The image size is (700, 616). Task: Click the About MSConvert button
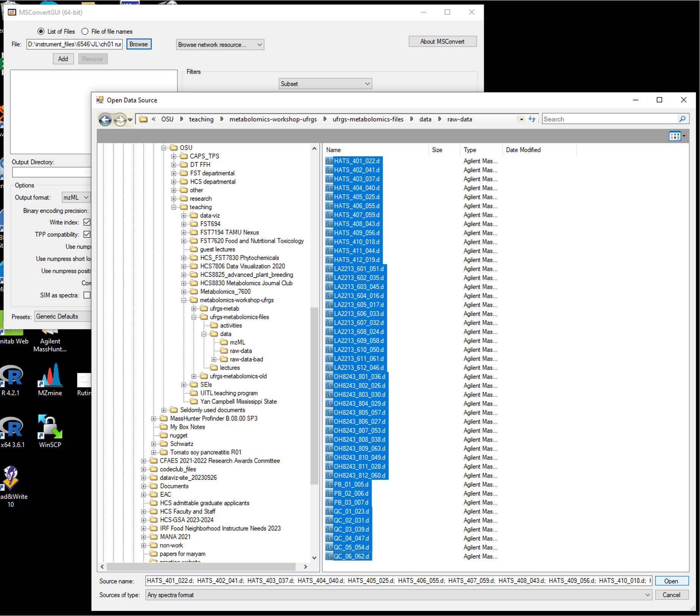coord(442,42)
